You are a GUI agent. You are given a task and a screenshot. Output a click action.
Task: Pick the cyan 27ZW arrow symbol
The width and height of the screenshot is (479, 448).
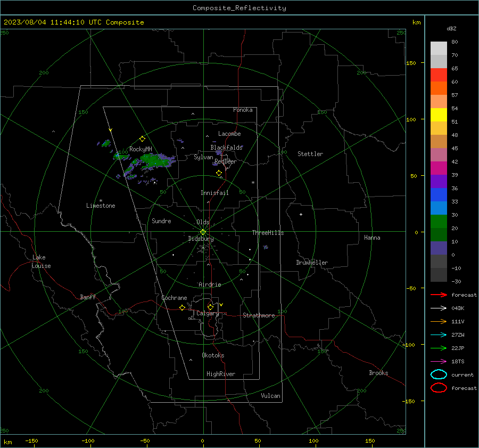point(439,335)
